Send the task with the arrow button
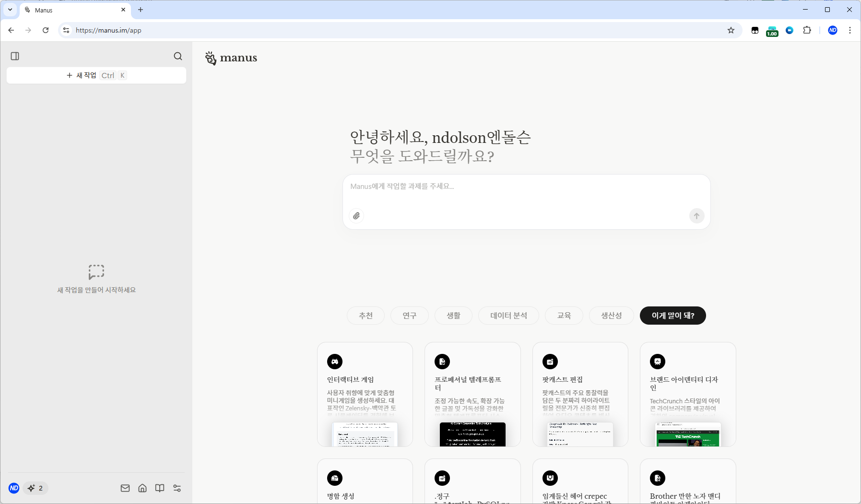The width and height of the screenshot is (861, 504). (x=696, y=216)
